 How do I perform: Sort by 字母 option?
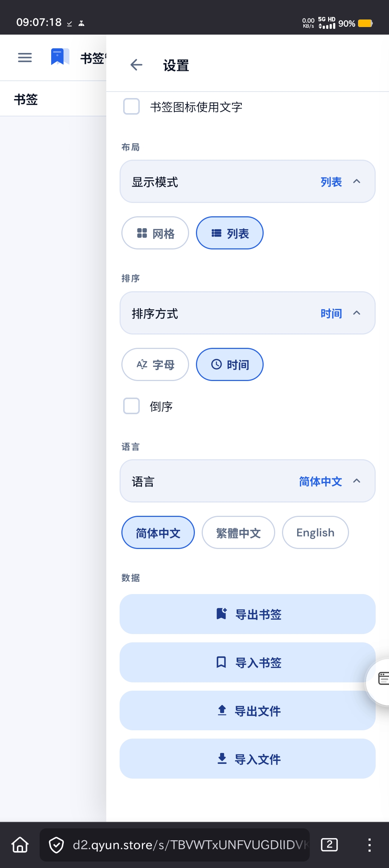click(x=155, y=364)
